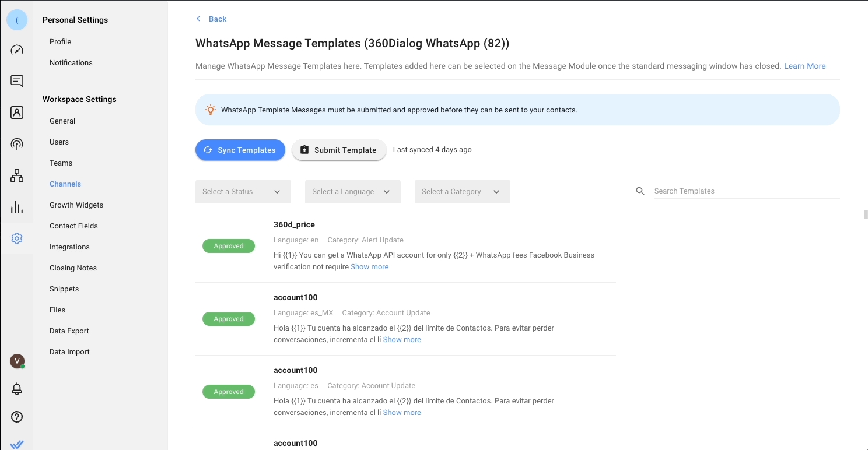The width and height of the screenshot is (868, 450).
Task: Expand the Select a Language dropdown
Action: point(352,192)
